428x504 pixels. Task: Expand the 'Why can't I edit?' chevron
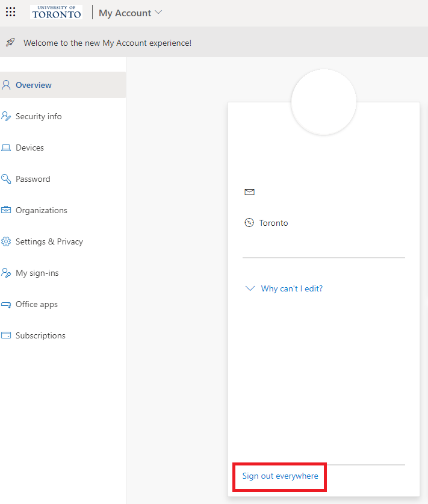250,288
